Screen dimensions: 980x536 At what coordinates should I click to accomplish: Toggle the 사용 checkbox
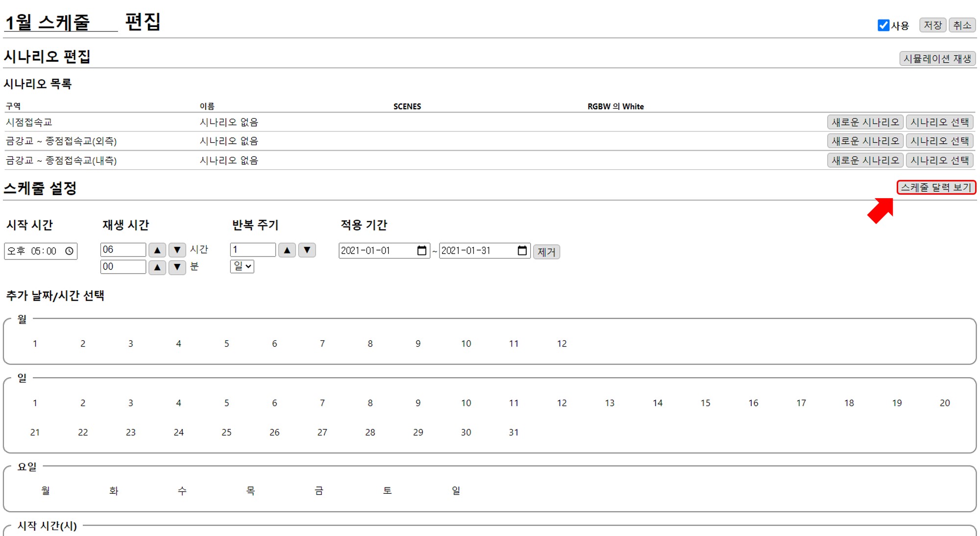tap(883, 26)
